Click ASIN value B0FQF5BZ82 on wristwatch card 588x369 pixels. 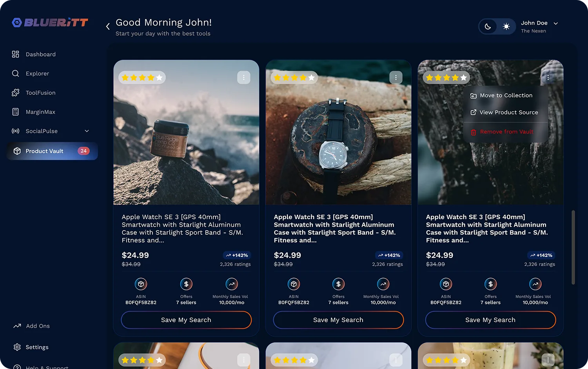click(294, 303)
